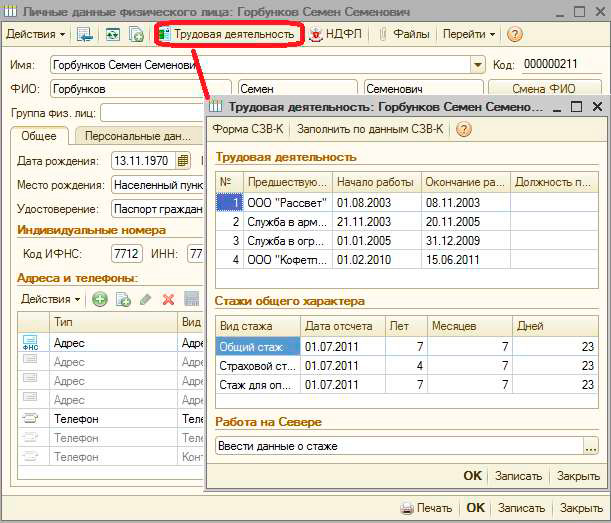Open Форма СЗВ-К in dialog toolbar
The width and height of the screenshot is (611, 523).
point(248,129)
